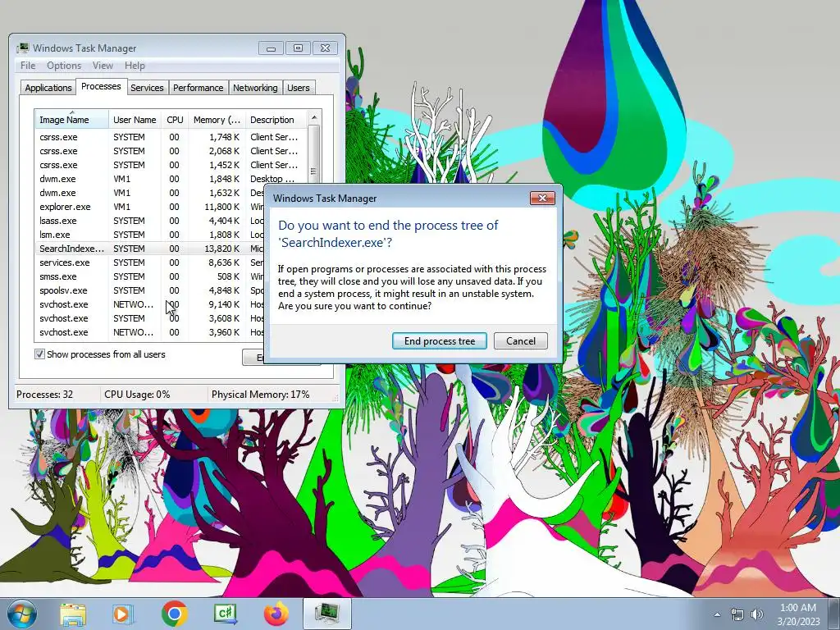This screenshot has height=630, width=840.
Task: Switch to the Users tab
Action: coord(299,88)
